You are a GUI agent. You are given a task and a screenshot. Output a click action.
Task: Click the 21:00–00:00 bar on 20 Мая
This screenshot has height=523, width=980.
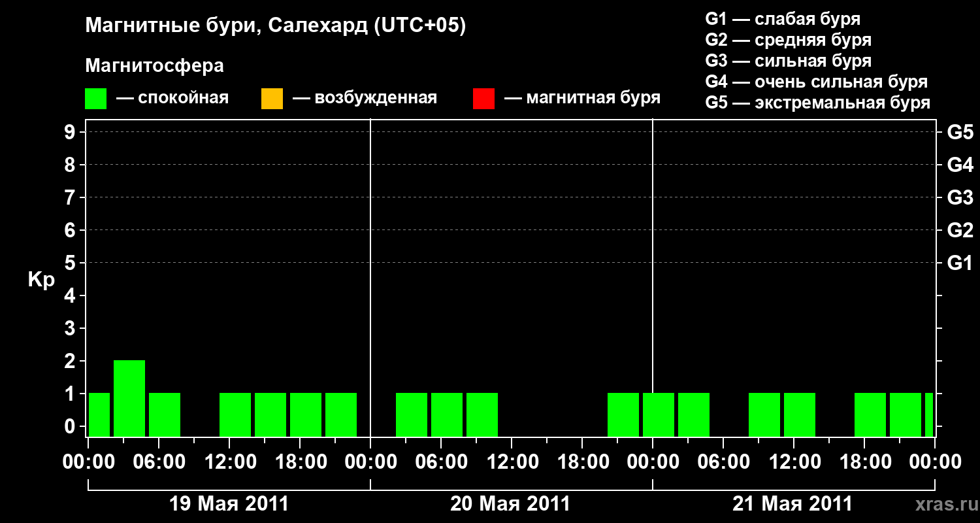(623, 414)
